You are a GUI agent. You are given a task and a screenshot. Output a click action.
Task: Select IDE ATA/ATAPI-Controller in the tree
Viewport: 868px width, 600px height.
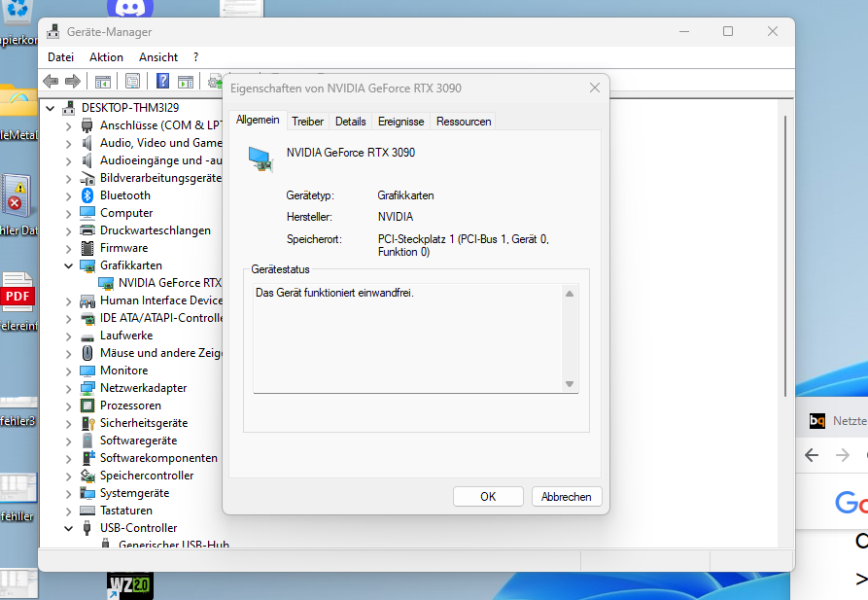(x=161, y=318)
